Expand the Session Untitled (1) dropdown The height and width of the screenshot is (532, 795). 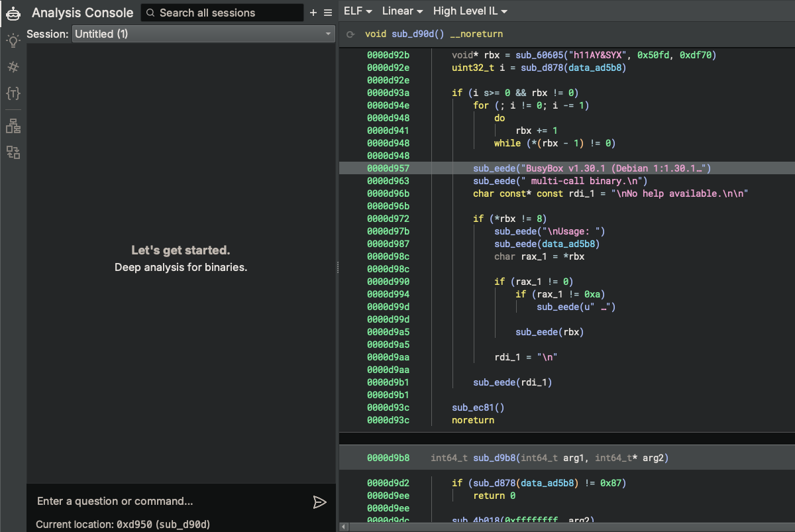click(x=203, y=34)
